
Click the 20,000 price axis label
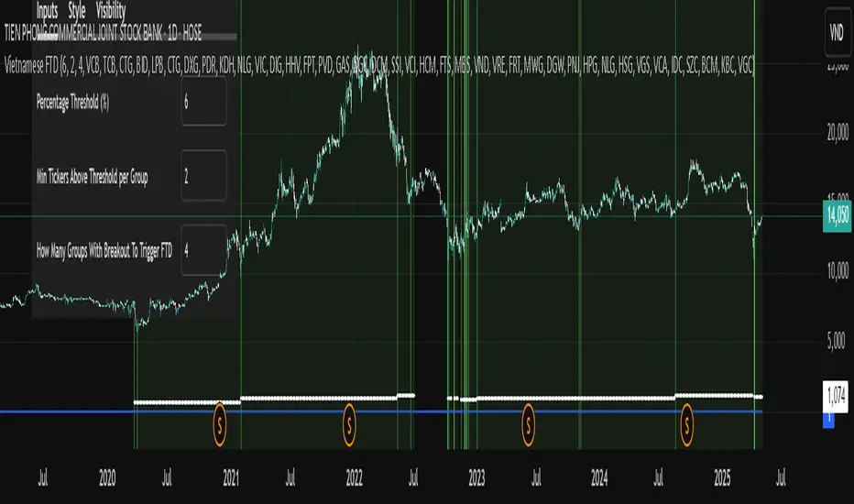[x=838, y=132]
